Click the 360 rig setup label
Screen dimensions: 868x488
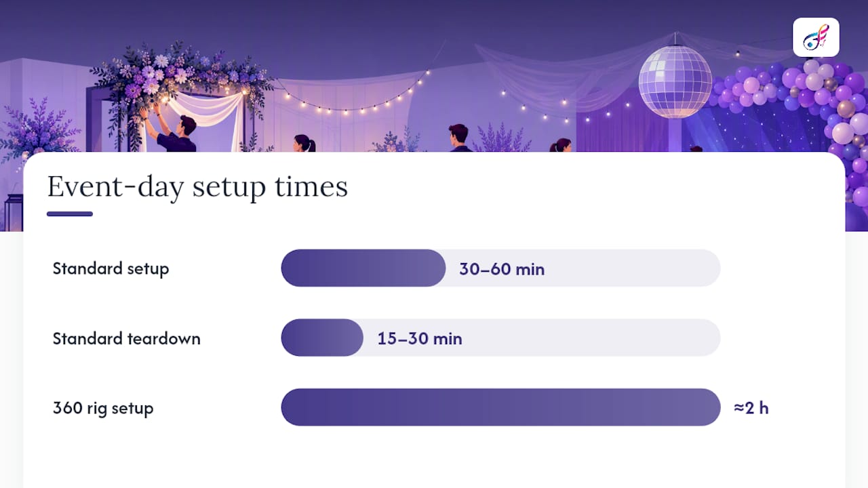coord(103,408)
